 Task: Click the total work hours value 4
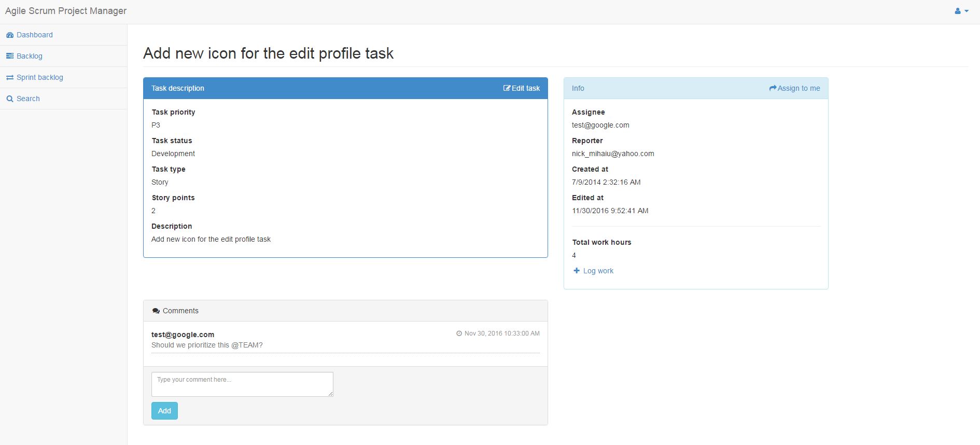(574, 255)
